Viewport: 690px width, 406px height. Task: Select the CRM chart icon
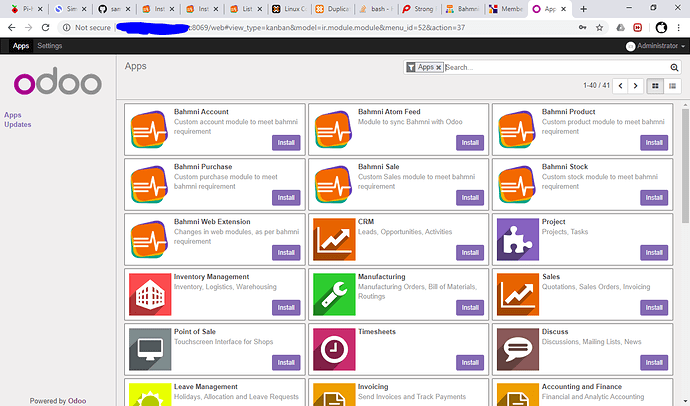[x=334, y=239]
